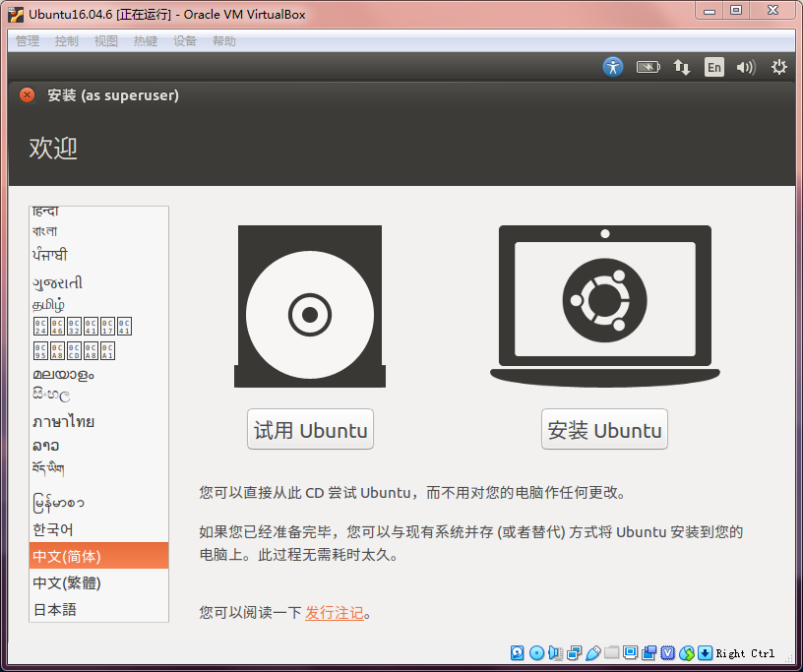This screenshot has width=803, height=672.
Task: Open the 设备 menu
Action: point(185,41)
